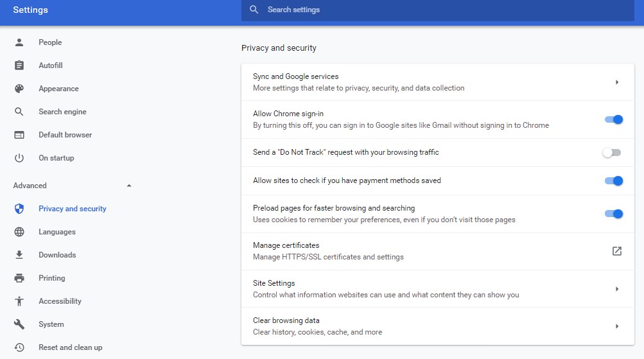The image size is (644, 359).
Task: Open Languages settings
Action: [57, 232]
